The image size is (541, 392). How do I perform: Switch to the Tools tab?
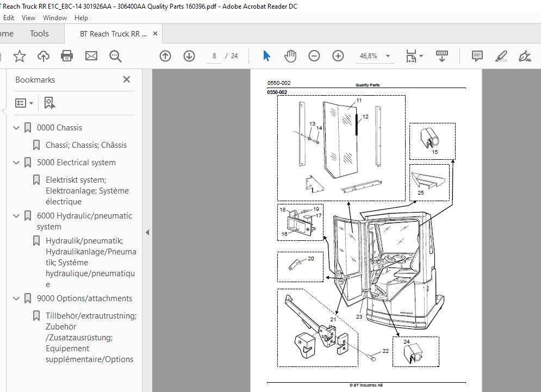click(39, 34)
